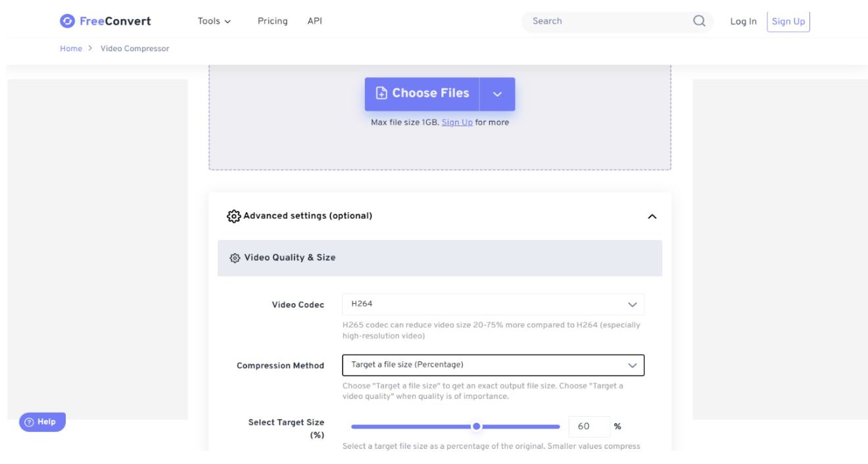Click the search magnifier icon
This screenshot has height=464, width=868.
[x=699, y=21]
